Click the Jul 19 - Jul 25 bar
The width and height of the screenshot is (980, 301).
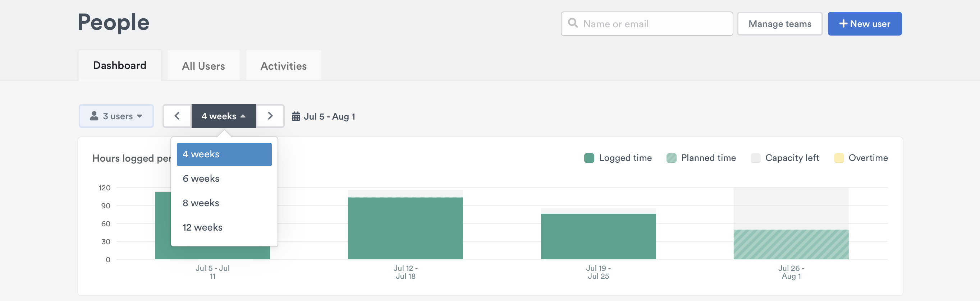click(x=598, y=236)
